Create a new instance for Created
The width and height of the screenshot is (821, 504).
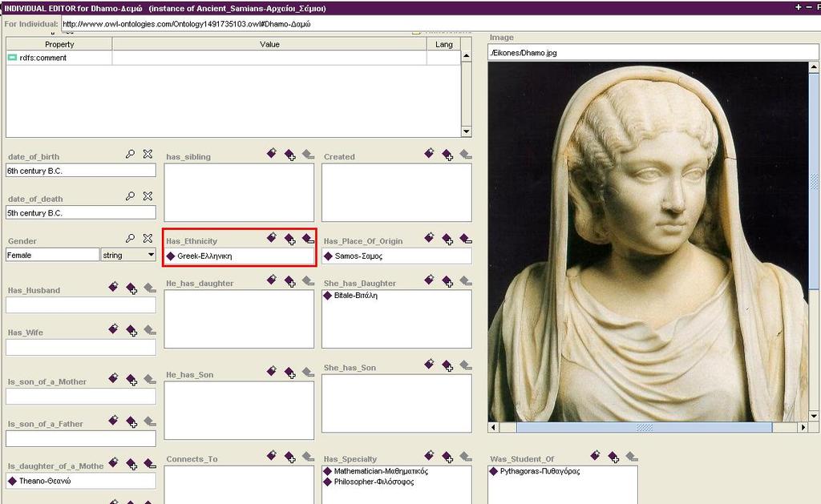429,153
